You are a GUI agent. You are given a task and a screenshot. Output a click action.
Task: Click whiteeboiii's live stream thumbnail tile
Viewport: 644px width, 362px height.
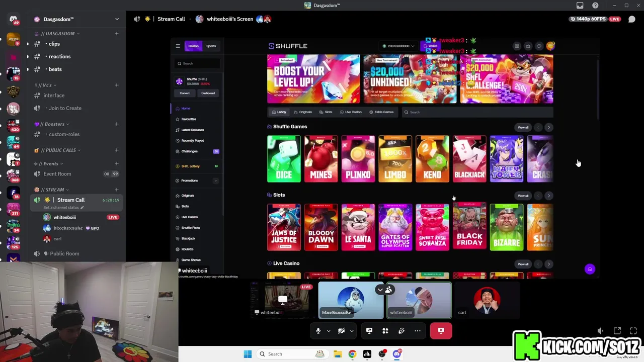283,300
